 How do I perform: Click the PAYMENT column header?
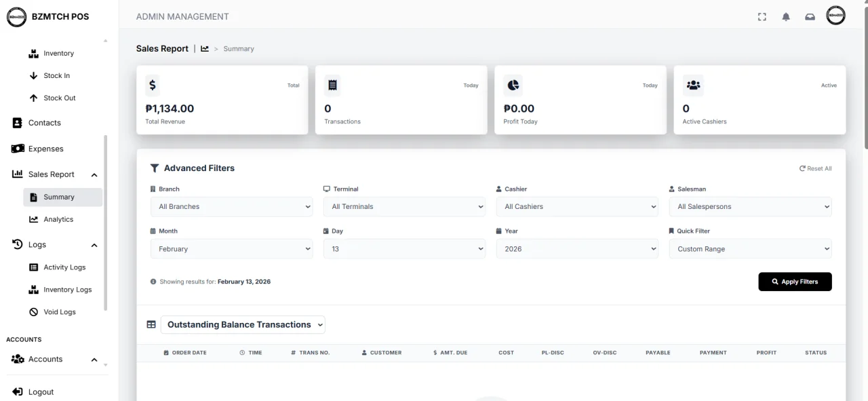[x=713, y=353]
